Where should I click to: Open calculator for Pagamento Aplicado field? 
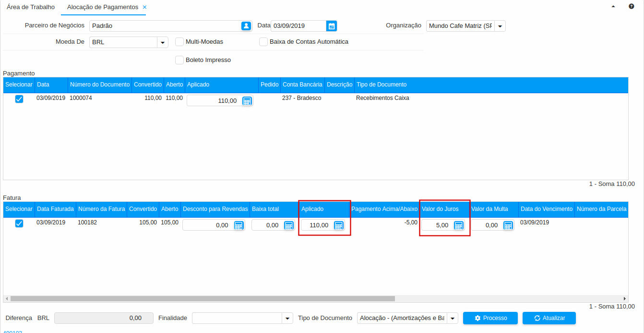[x=247, y=101]
